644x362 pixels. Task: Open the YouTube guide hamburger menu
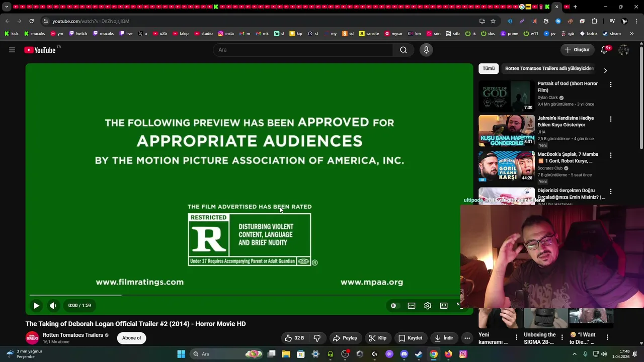(12, 50)
